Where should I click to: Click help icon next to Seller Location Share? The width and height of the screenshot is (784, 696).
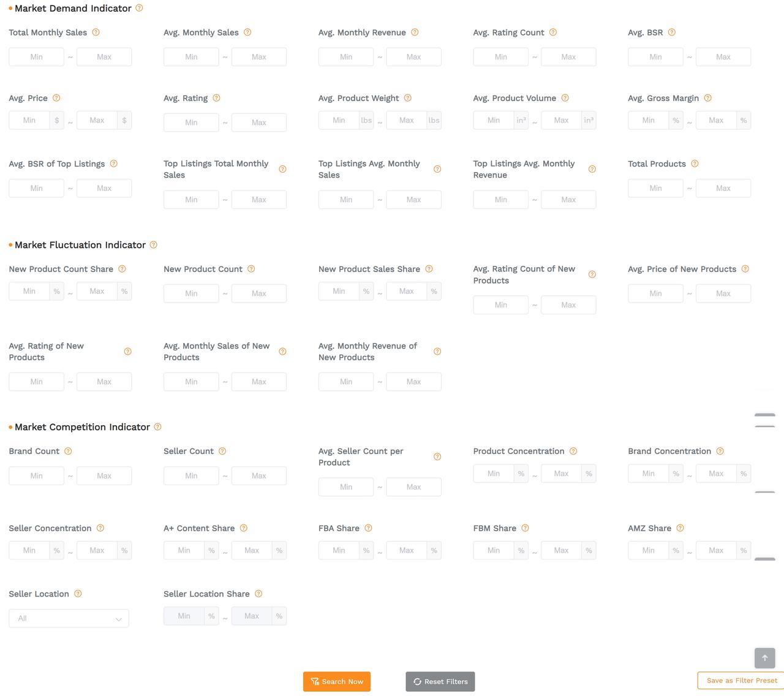point(258,594)
